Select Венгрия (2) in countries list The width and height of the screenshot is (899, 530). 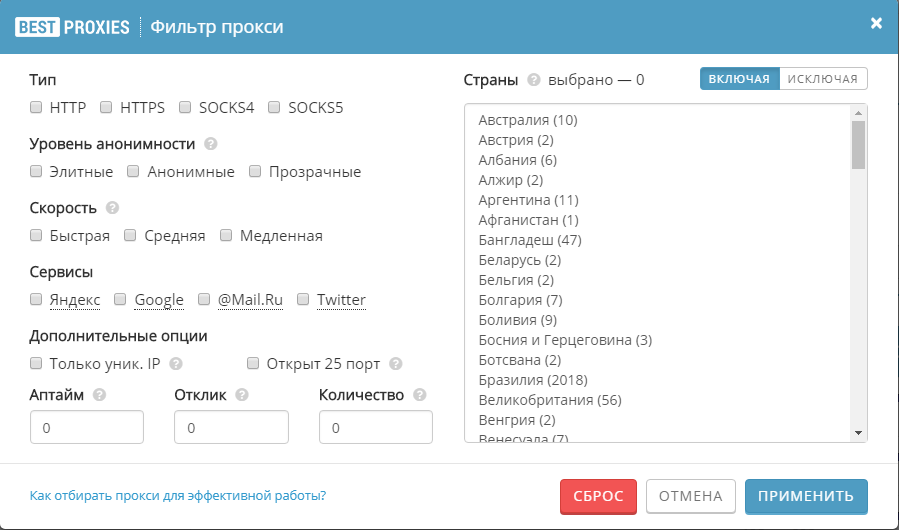pos(517,420)
